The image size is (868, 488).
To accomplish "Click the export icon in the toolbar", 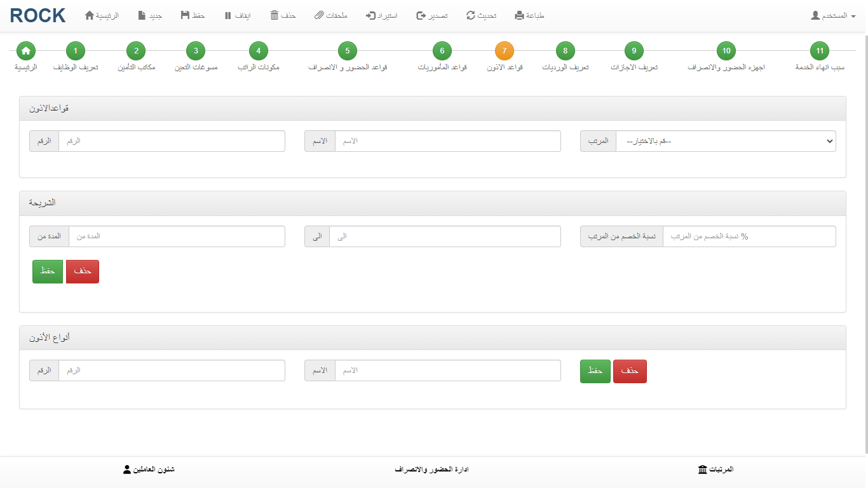I will pyautogui.click(x=421, y=15).
